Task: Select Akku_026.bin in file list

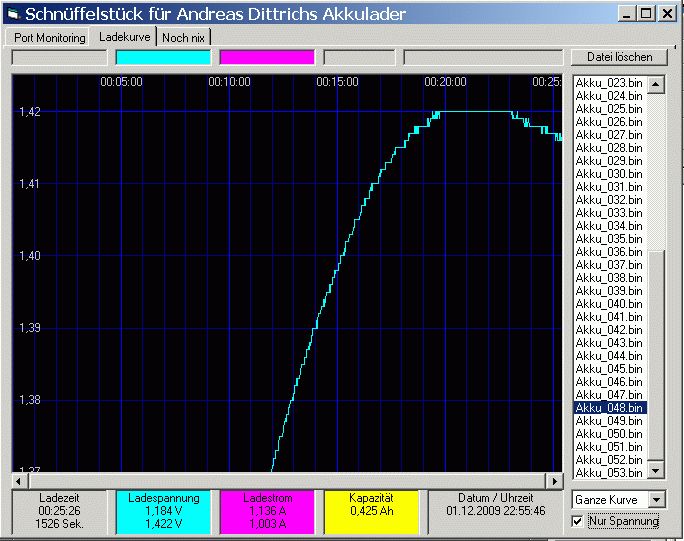Action: [x=609, y=122]
